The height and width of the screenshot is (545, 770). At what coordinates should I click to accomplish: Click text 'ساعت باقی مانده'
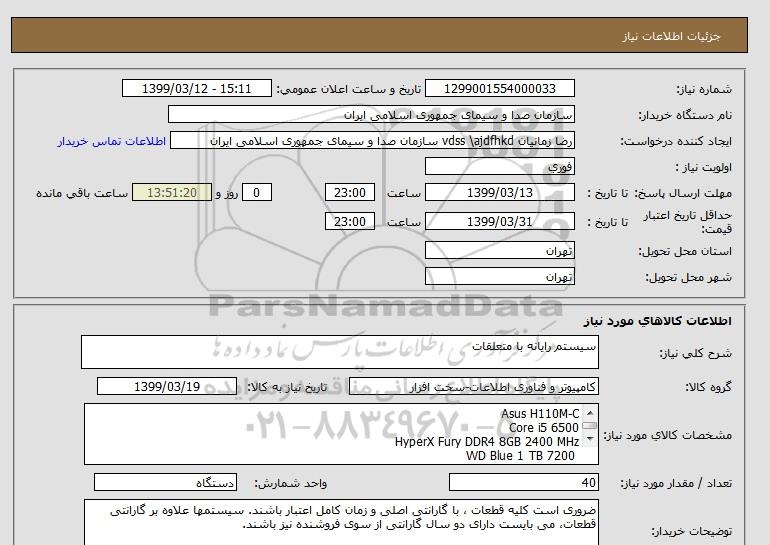[x=82, y=193]
